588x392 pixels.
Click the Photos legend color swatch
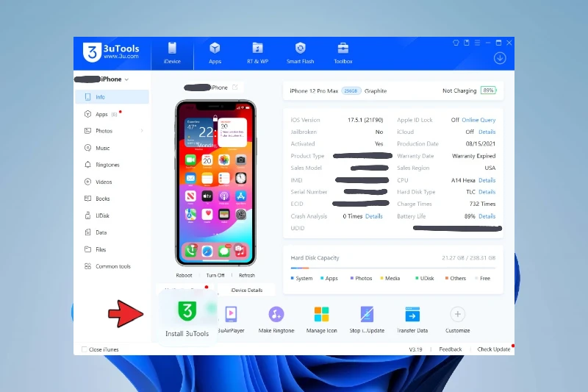[352, 278]
